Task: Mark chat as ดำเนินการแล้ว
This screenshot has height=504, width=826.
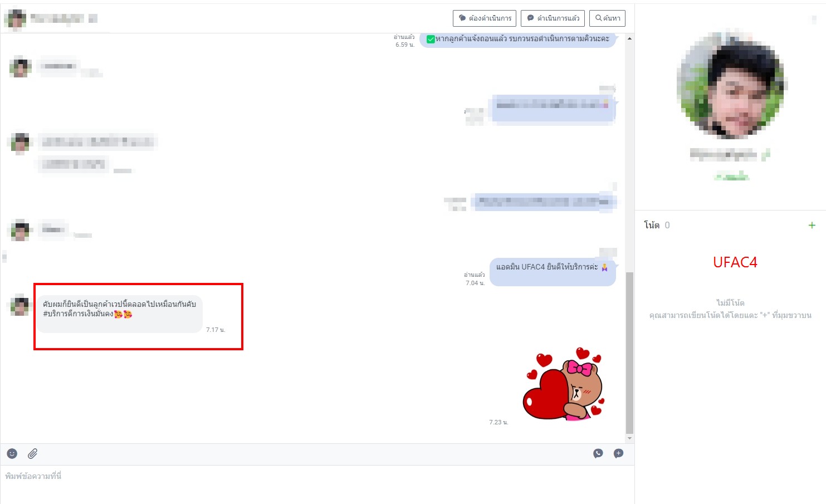Action: 553,18
